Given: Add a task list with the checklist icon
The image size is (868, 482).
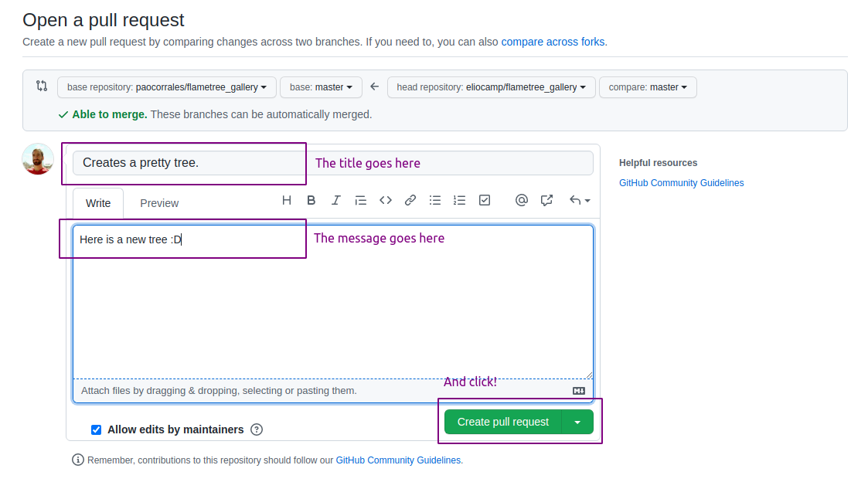Looking at the screenshot, I should click(485, 200).
